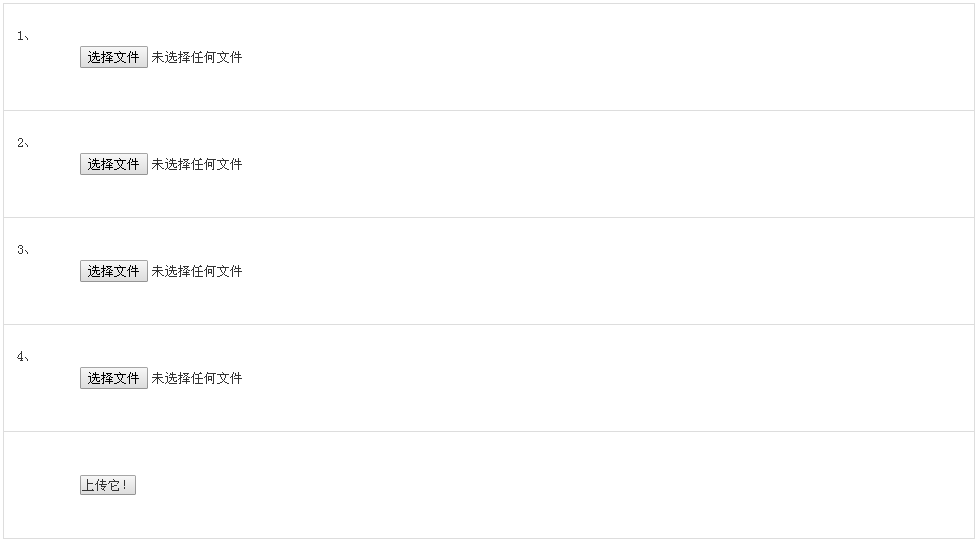Open the file chooser in row 2
Image resolution: width=979 pixels, height=544 pixels.
(x=113, y=164)
